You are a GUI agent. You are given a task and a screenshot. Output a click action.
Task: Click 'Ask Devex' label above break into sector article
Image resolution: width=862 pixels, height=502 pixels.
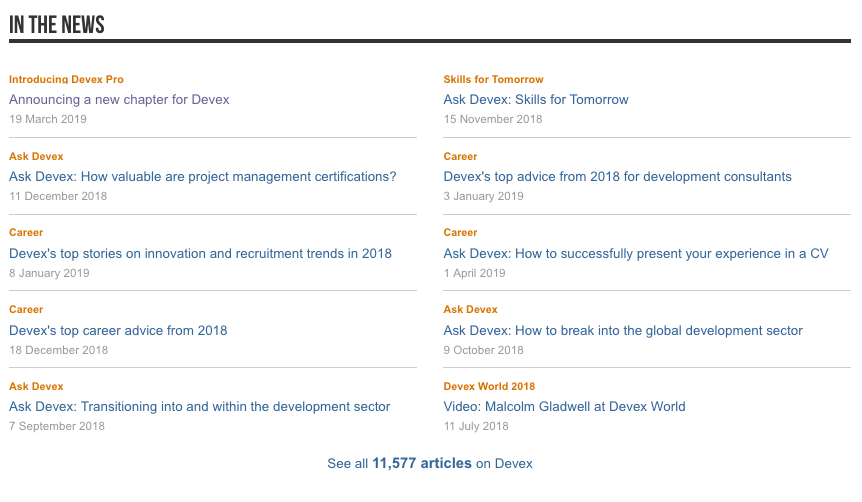pos(470,309)
